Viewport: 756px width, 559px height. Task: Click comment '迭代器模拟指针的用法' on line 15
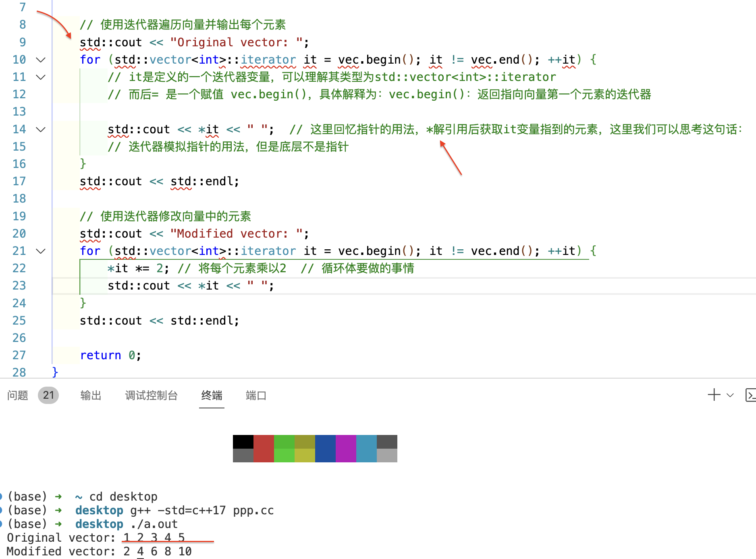(x=187, y=147)
